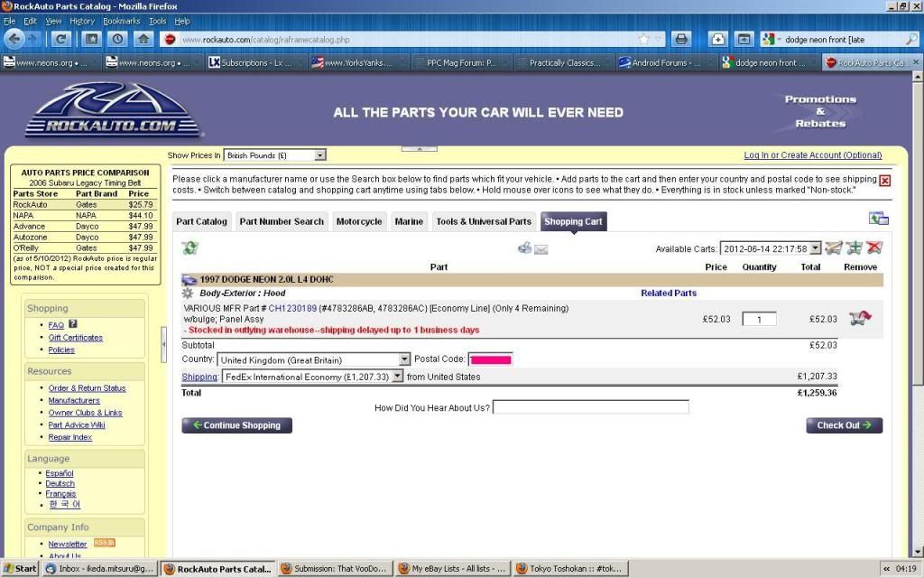This screenshot has height=578, width=924.
Task: Open Promotions & Rebates link
Action: [820, 111]
